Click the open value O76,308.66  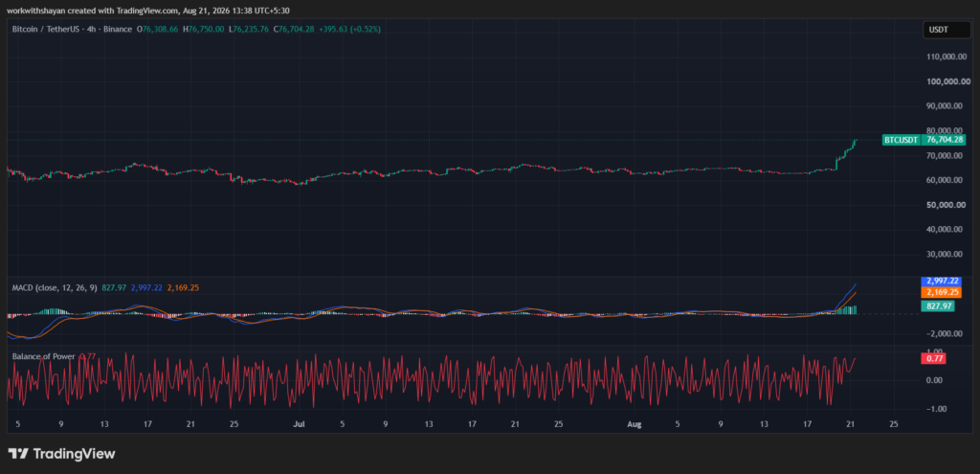(159, 30)
